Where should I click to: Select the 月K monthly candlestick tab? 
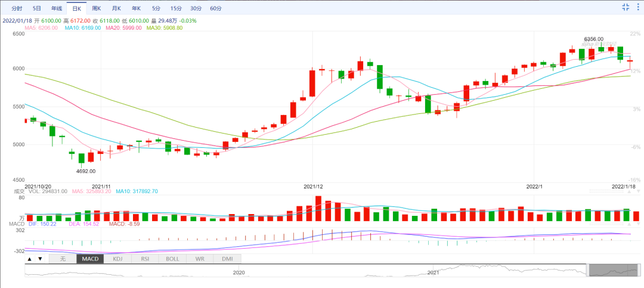[x=116, y=8]
